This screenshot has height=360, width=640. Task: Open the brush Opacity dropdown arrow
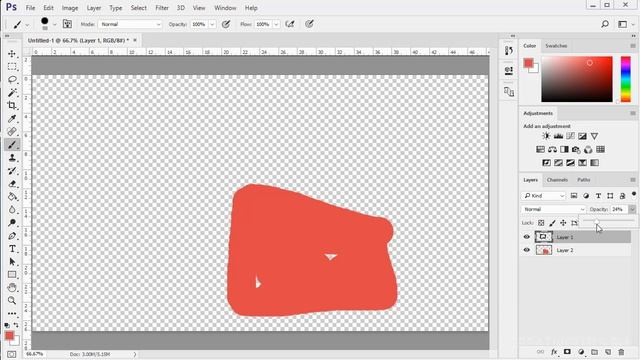212,24
